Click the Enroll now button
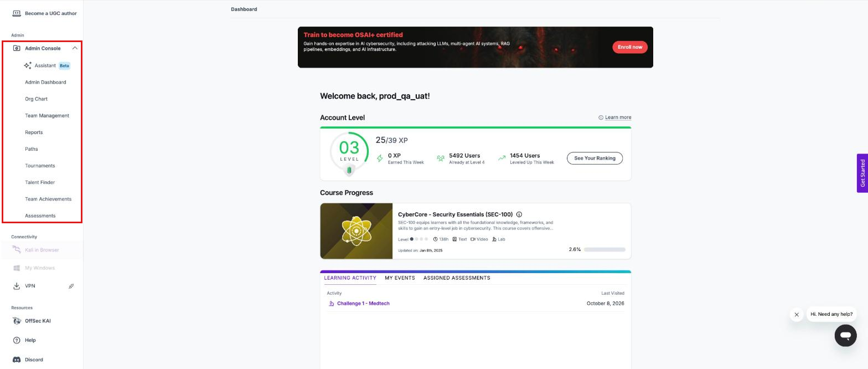This screenshot has height=369, width=868. tap(630, 47)
